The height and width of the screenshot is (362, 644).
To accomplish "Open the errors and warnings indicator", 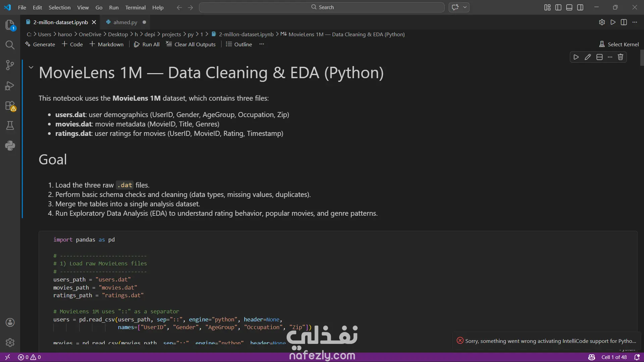I will pos(30,357).
